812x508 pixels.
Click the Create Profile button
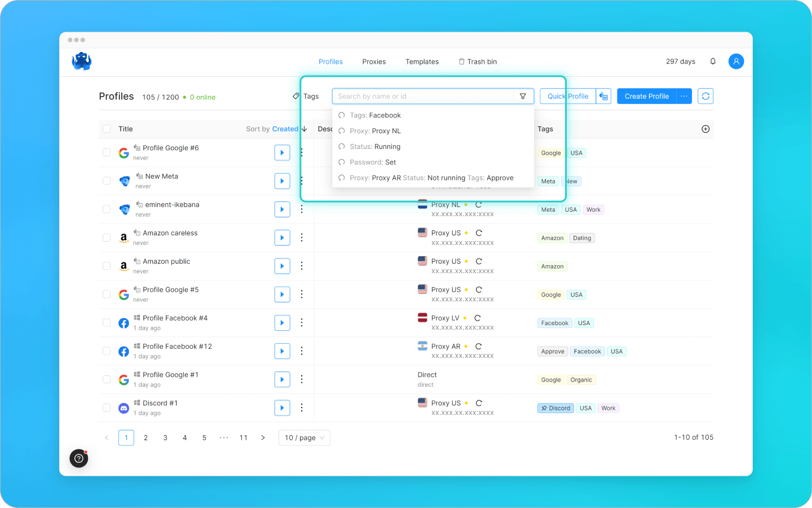pos(647,97)
